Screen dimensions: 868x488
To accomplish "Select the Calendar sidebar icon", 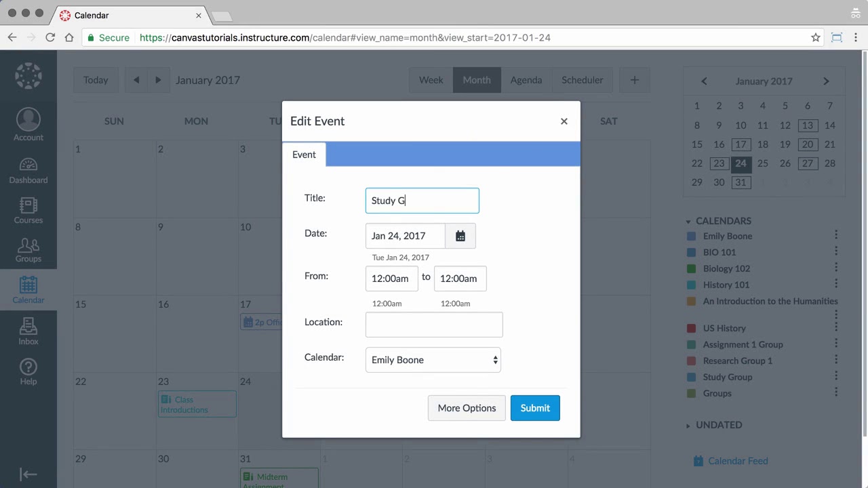I will 28,290.
